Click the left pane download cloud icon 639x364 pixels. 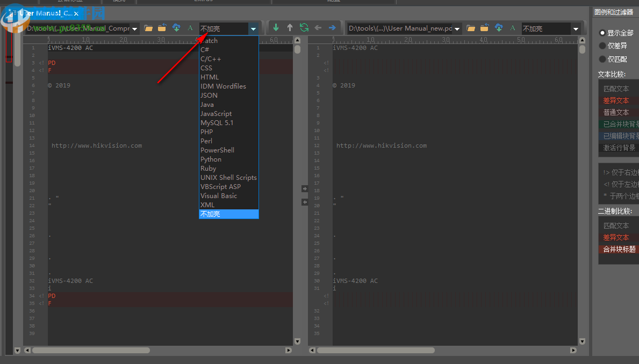(176, 28)
